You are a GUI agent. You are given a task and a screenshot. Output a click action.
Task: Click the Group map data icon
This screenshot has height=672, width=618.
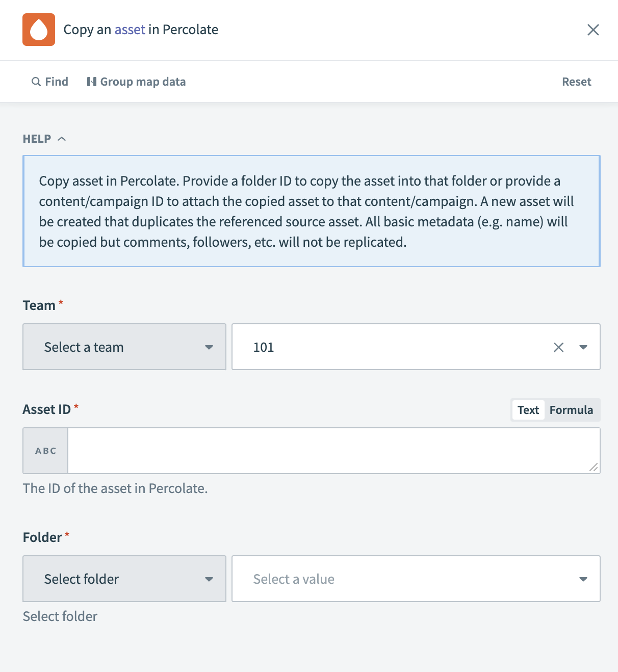pyautogui.click(x=91, y=82)
